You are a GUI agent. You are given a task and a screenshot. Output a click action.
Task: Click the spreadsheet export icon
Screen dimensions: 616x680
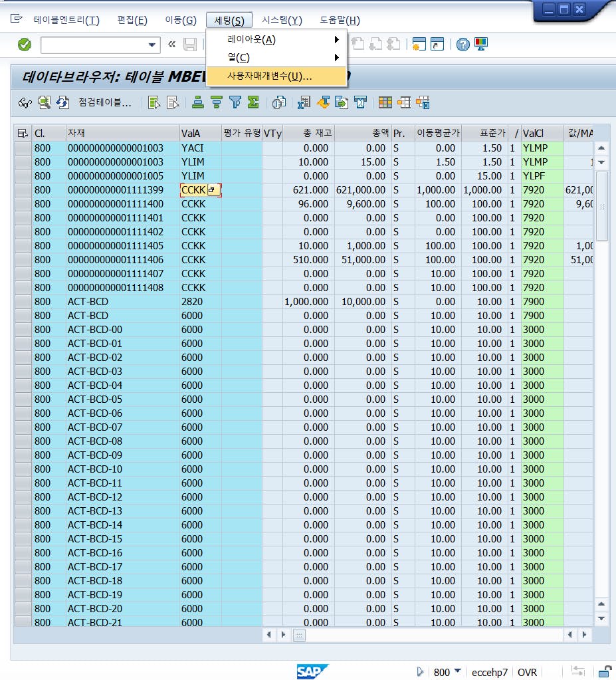(x=304, y=103)
